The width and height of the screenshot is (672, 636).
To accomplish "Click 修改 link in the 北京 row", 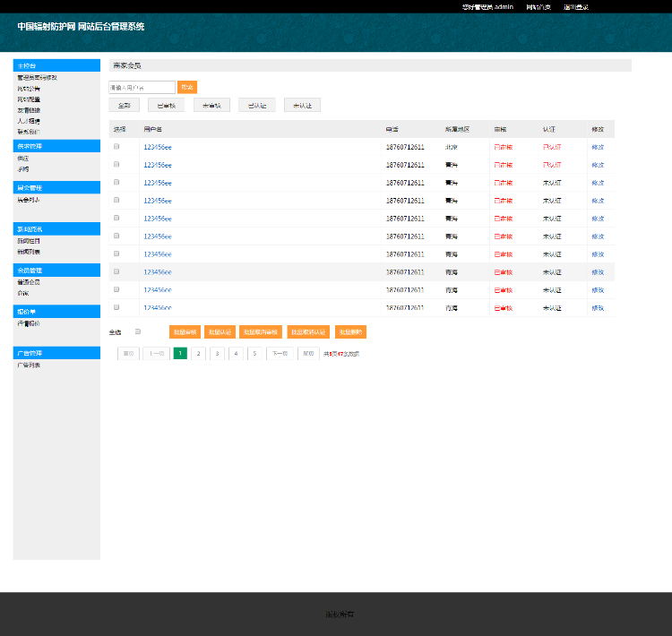I will pos(598,147).
